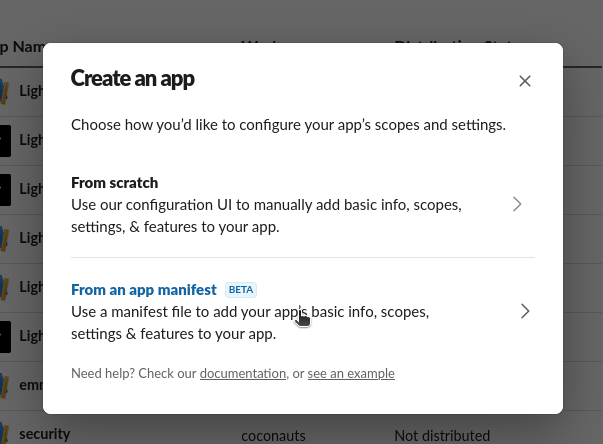Select From an app manifest heading

144,289
